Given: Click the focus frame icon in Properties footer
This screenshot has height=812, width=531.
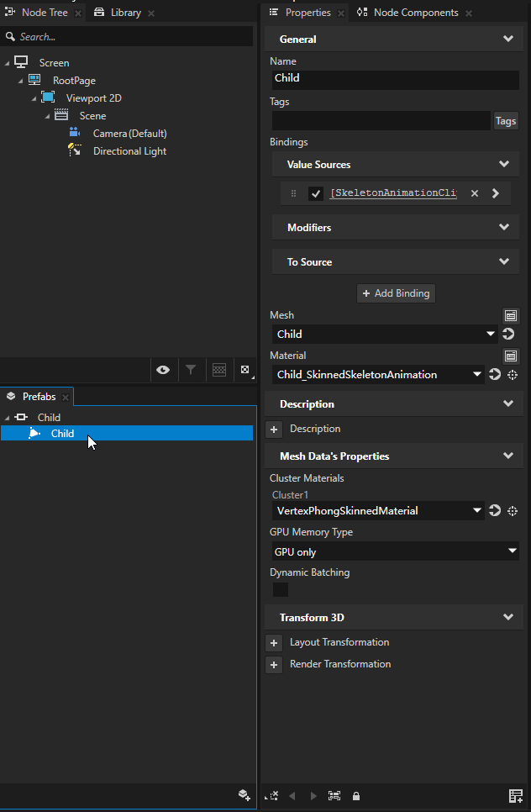Looking at the screenshot, I should click(334, 795).
